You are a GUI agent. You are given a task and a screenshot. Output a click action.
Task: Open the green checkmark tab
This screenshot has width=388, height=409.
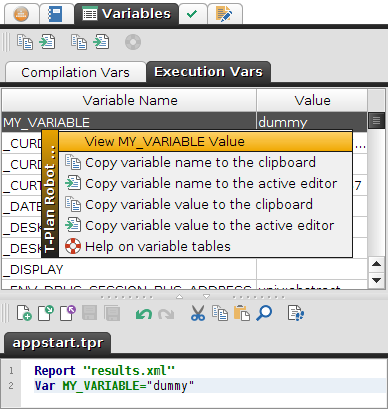pos(192,14)
